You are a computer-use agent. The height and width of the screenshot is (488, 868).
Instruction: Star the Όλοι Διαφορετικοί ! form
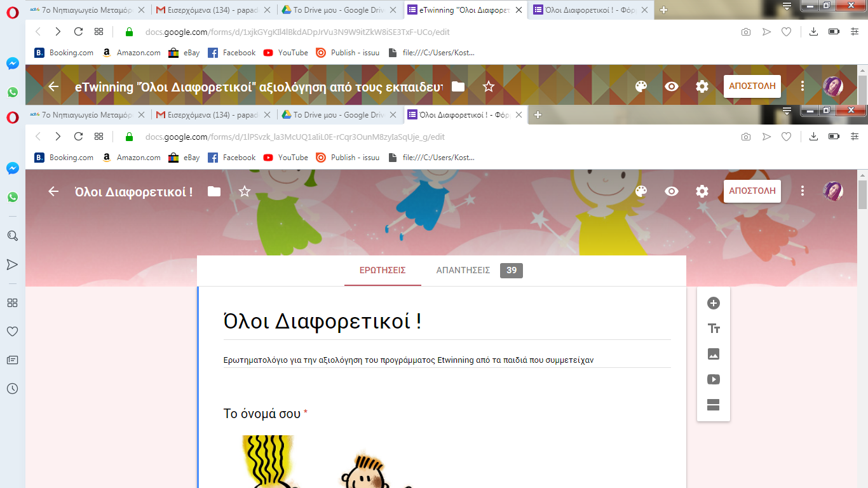(x=245, y=191)
